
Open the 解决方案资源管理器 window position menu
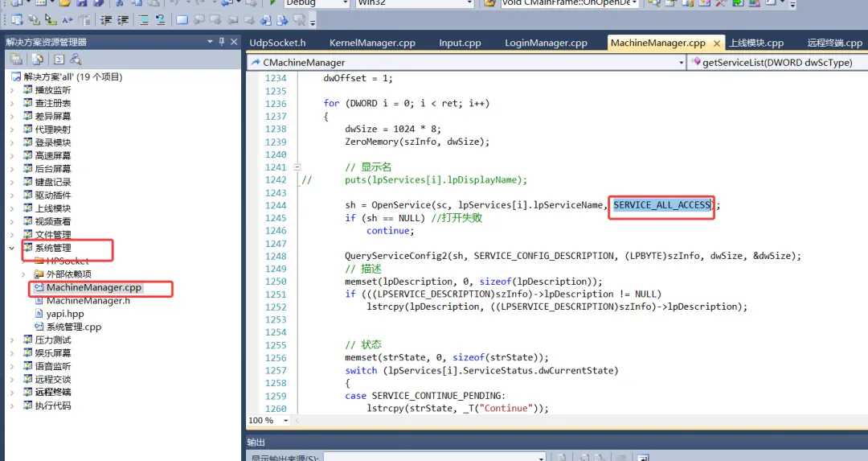click(210, 42)
